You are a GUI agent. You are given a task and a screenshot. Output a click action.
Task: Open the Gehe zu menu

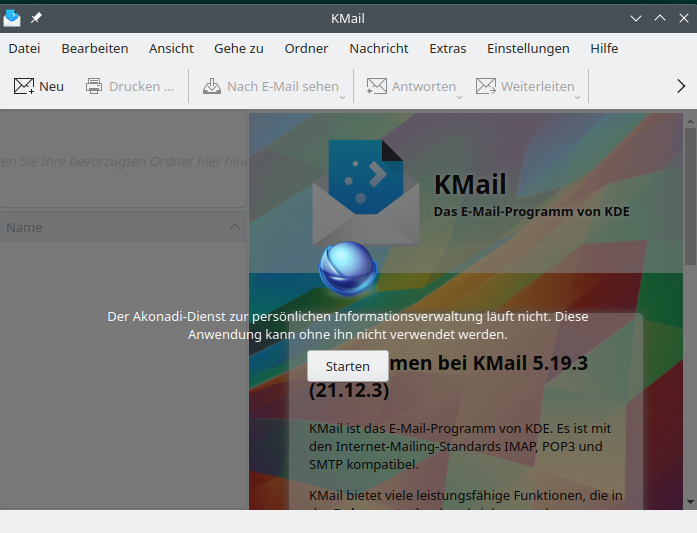[x=239, y=48]
